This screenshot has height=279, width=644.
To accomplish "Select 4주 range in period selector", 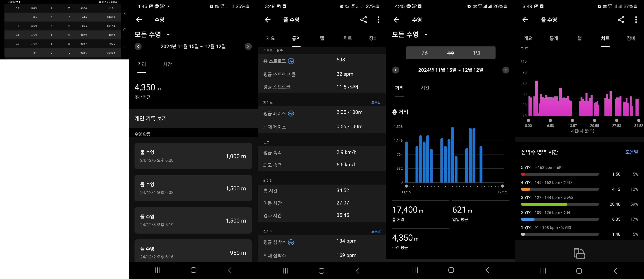I will pos(451,53).
